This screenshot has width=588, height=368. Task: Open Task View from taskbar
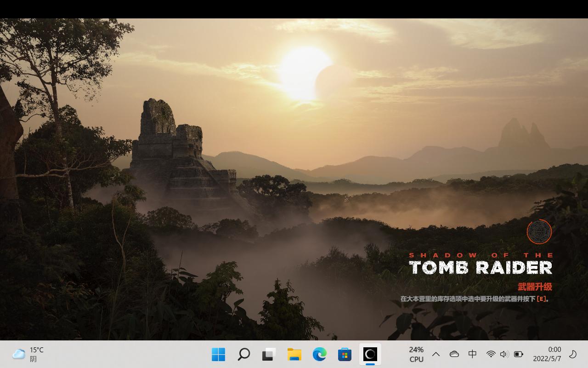[x=269, y=354]
